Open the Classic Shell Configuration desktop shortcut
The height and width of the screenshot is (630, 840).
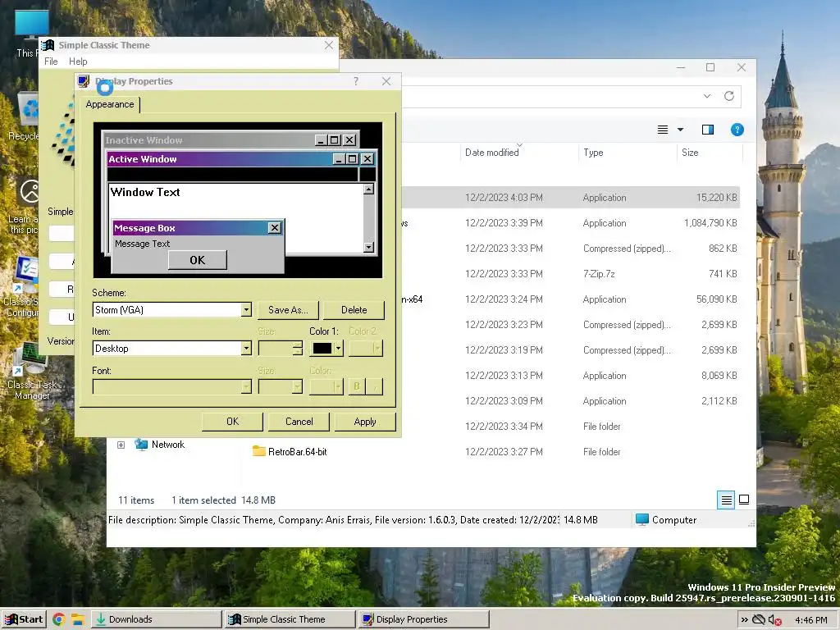pyautogui.click(x=21, y=286)
